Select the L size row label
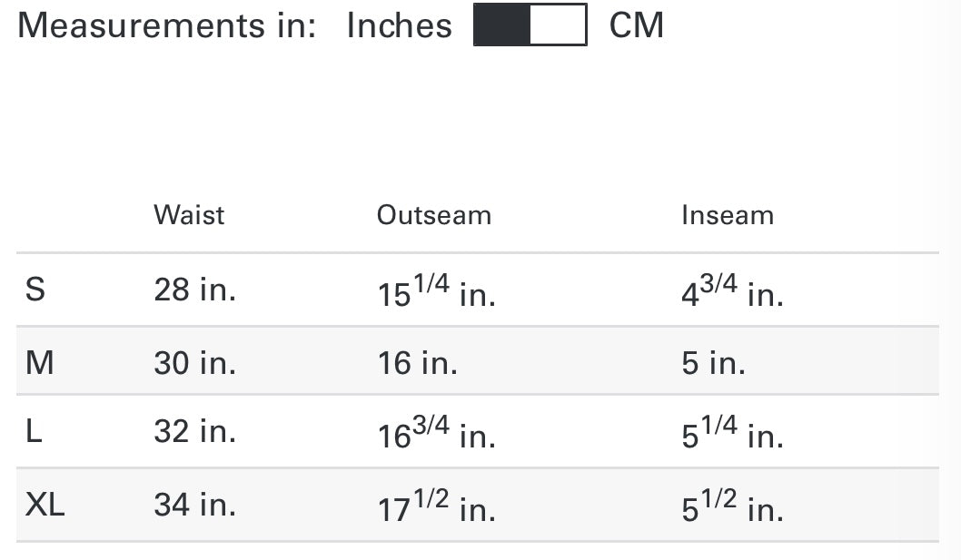This screenshot has width=961, height=560. 35,432
